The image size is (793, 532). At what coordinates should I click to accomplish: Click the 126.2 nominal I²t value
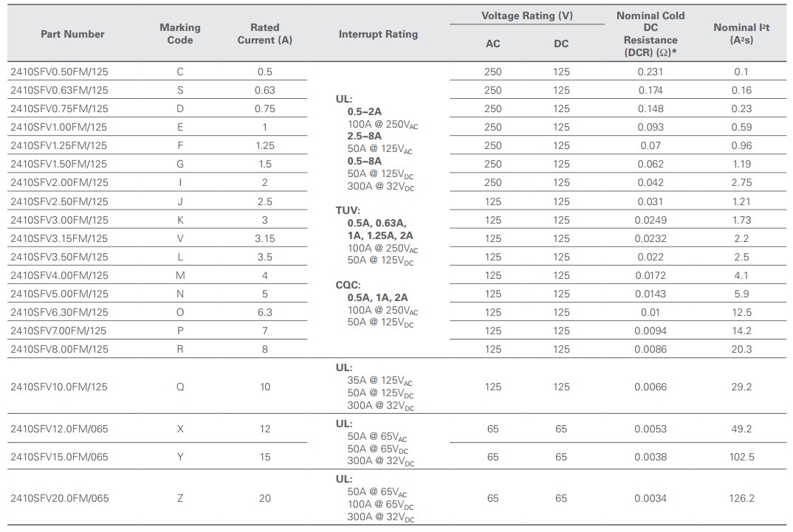pos(741,498)
